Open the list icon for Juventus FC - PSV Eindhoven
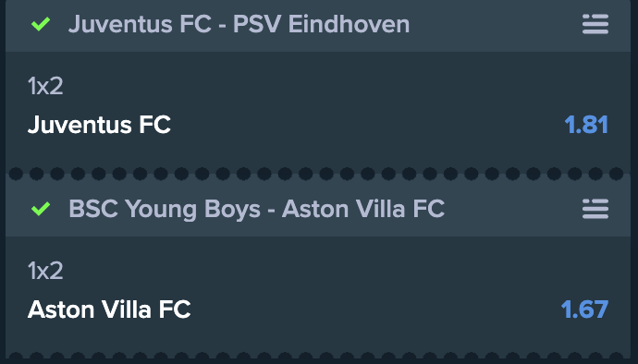 595,24
